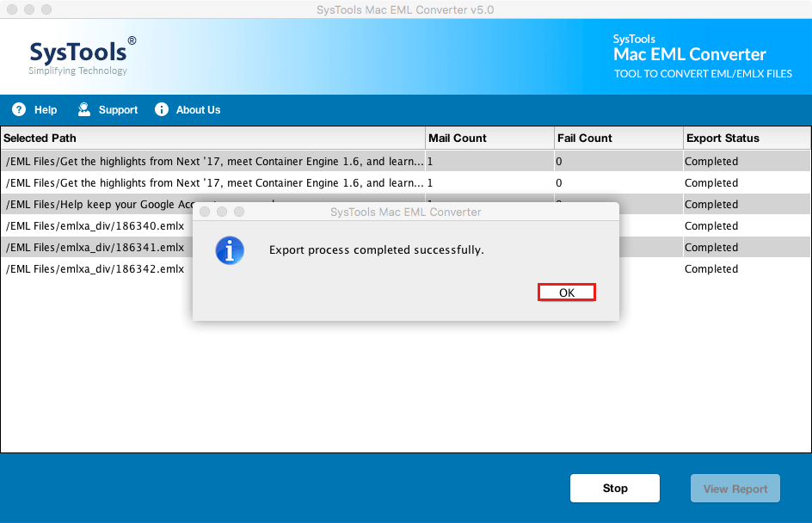Click Completed status of Google Account row

point(711,204)
